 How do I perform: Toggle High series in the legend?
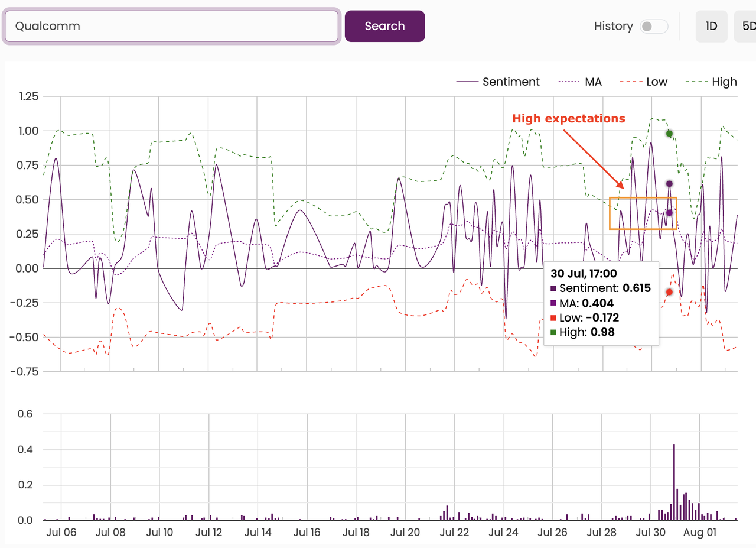point(712,82)
